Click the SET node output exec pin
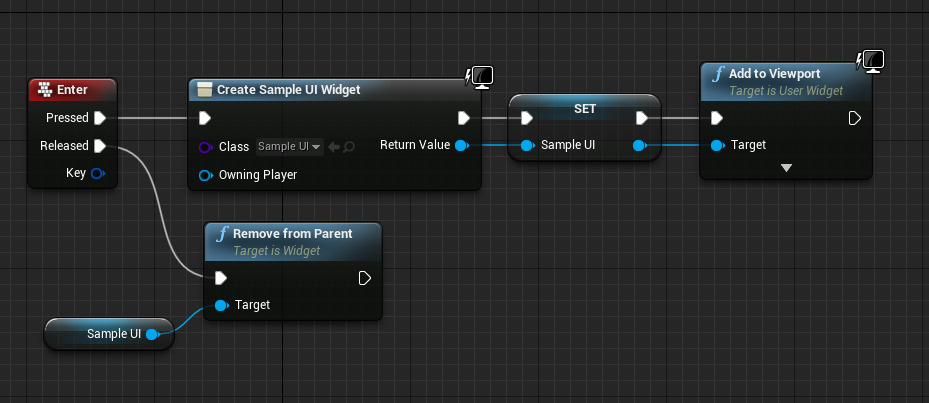Viewport: 929px width, 403px height. [x=642, y=119]
